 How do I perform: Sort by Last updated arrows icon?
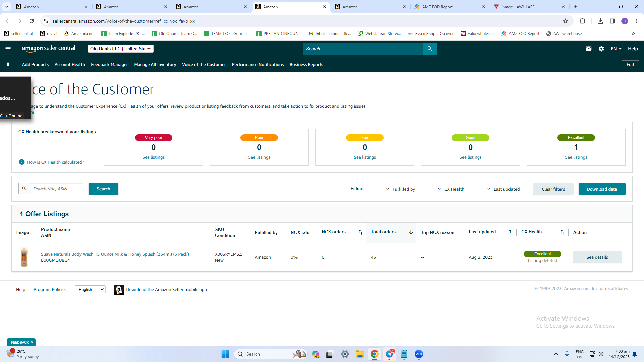click(511, 232)
